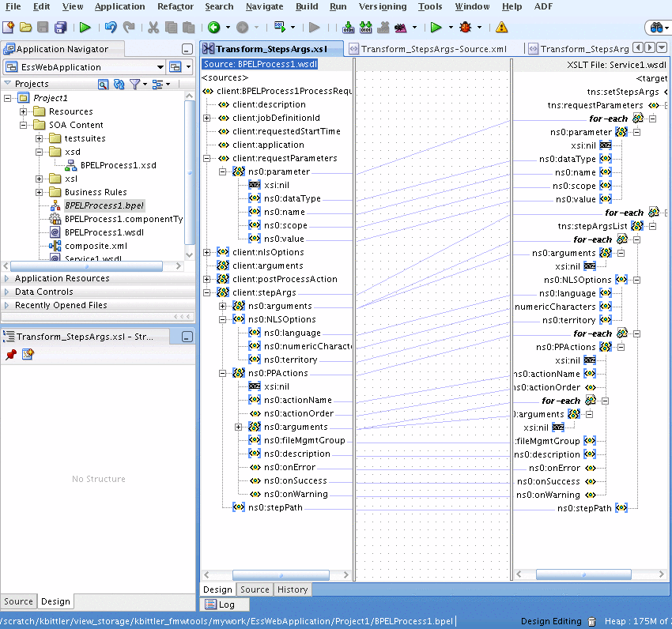The image size is (672, 629).
Task: Open the search binoculars icon on the toolbar
Action: pos(656,26)
